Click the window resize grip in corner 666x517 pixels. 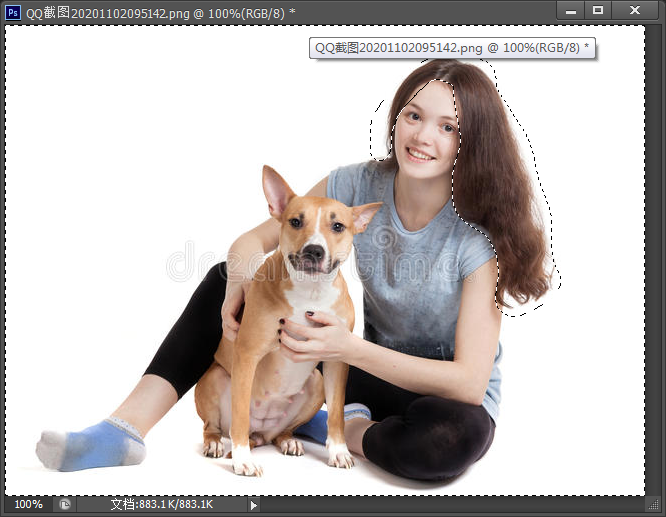pyautogui.click(x=653, y=505)
